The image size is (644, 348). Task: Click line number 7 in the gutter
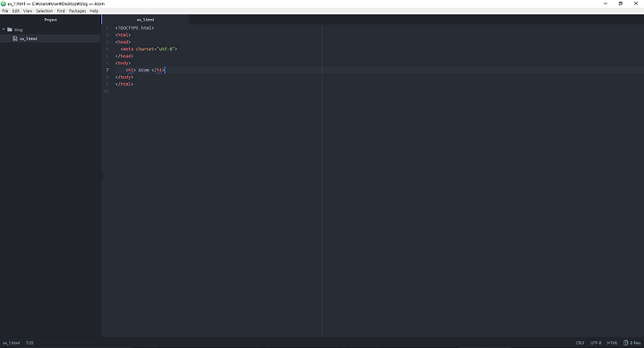(x=107, y=71)
